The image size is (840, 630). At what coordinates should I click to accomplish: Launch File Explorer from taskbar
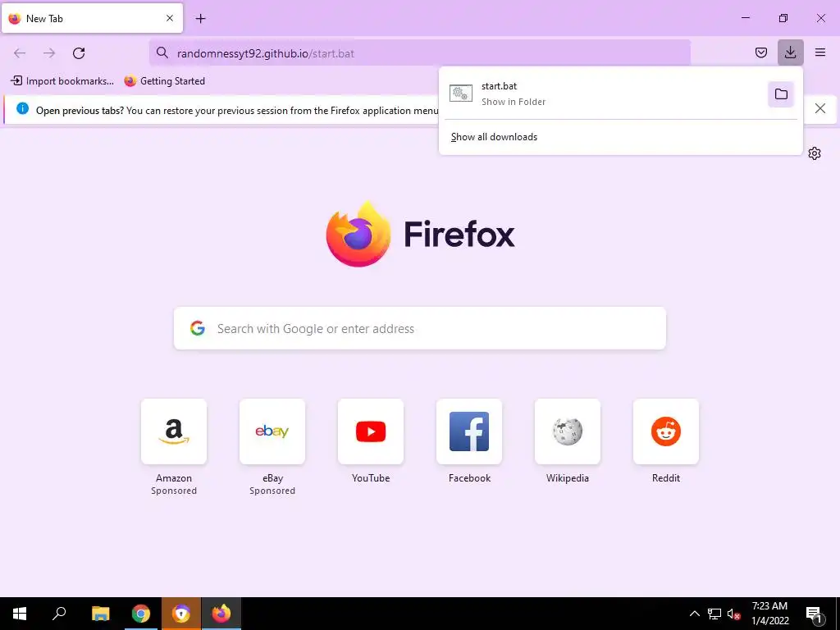[x=100, y=614]
